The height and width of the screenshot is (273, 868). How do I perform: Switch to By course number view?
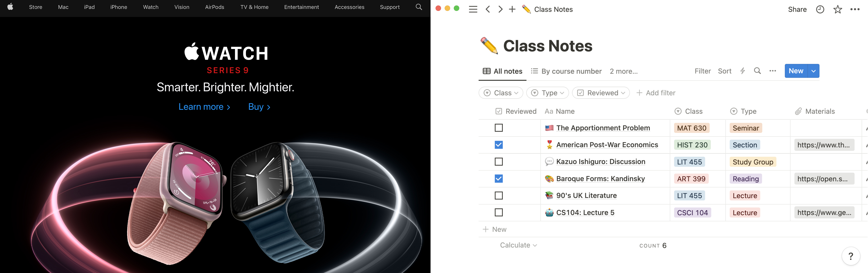pos(566,71)
